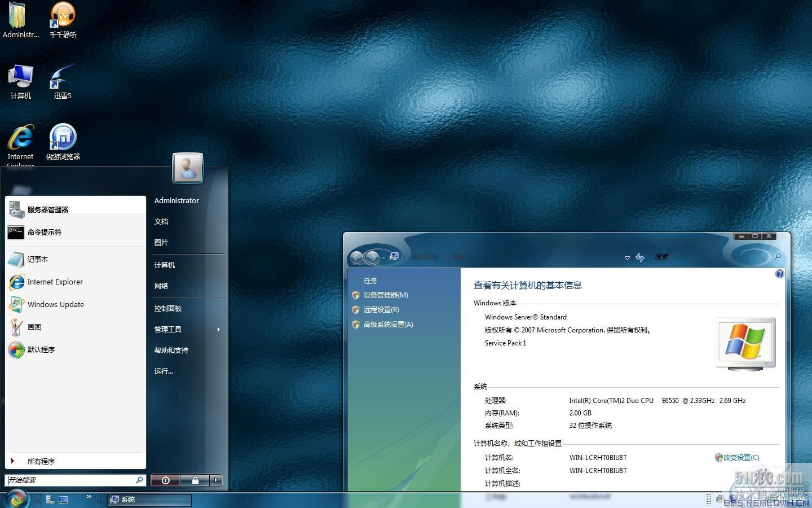The width and height of the screenshot is (812, 508).
Task: Click the 查看有关计算机的基本信息 heading
Action: point(527,286)
